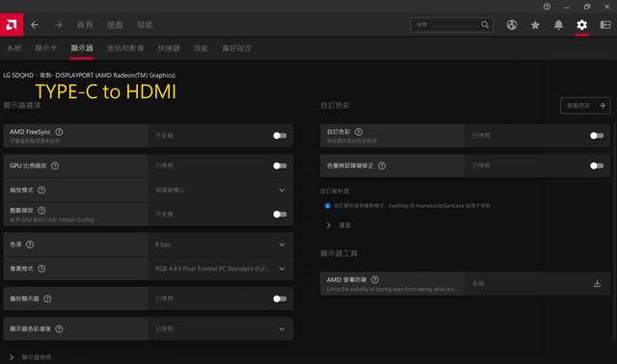
Task: Show help for 偏好顯示器
Action: pos(47,299)
